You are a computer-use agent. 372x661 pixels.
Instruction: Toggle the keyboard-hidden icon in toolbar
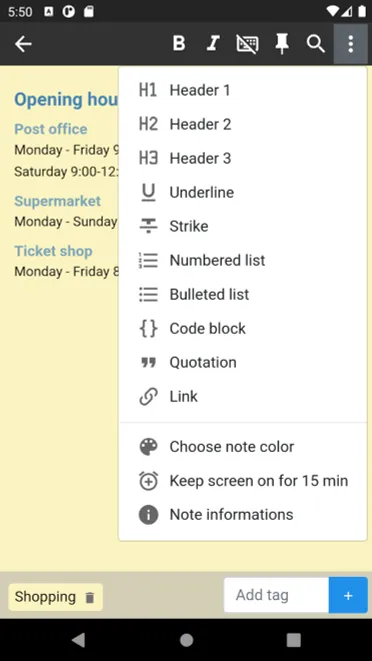coord(247,44)
